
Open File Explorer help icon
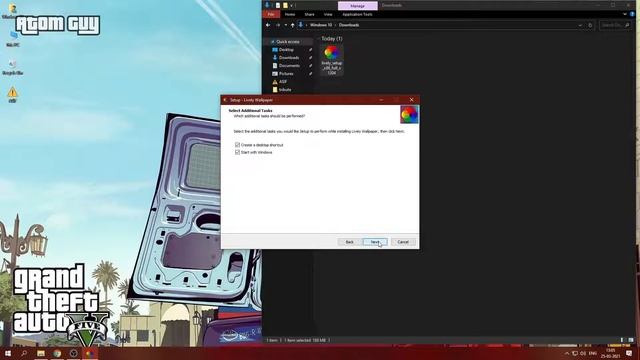pyautogui.click(x=632, y=14)
